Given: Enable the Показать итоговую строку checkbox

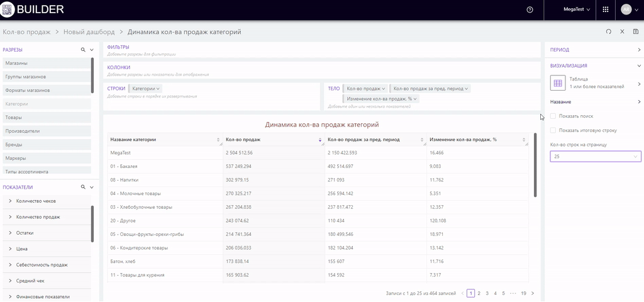Looking at the screenshot, I should tap(553, 130).
